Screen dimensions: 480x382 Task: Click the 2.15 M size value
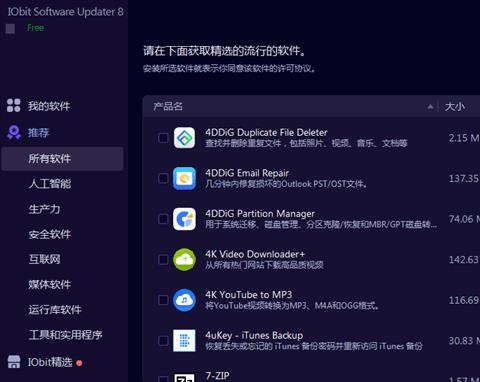click(464, 138)
